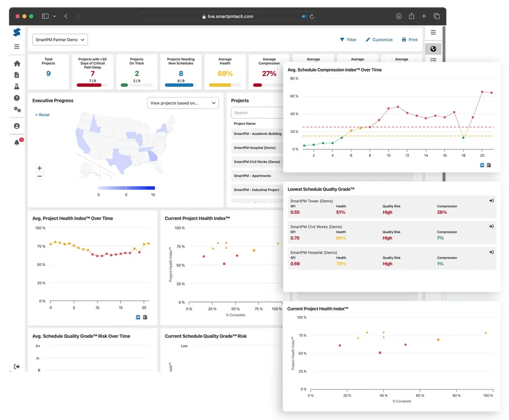The height and width of the screenshot is (420, 509).
Task: Click the map color scale legend bar
Action: [x=126, y=188]
